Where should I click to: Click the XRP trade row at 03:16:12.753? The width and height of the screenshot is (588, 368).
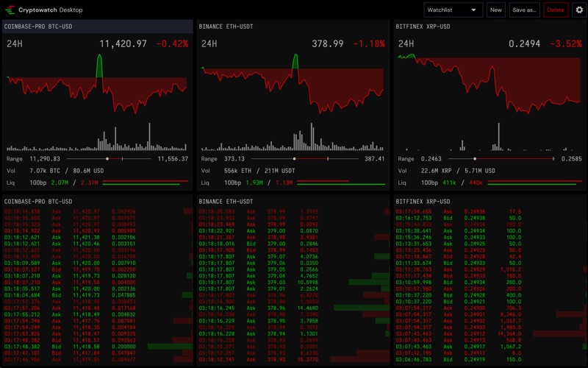490,218
